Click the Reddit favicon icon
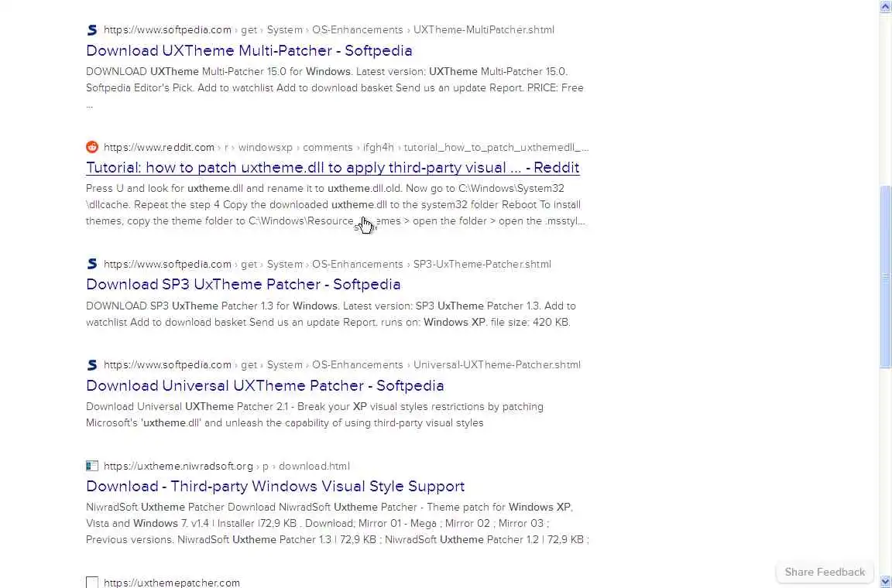Screen dimensions: 892x588 point(92,147)
